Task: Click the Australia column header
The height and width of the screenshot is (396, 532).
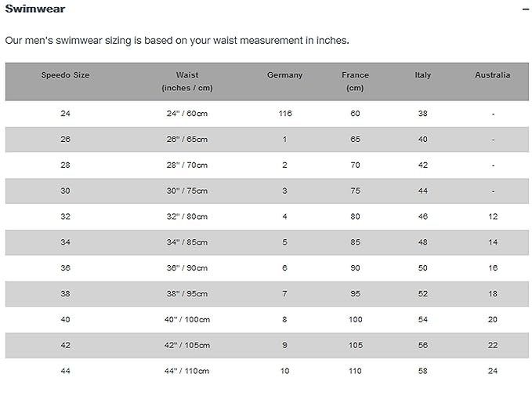Action: tap(492, 75)
